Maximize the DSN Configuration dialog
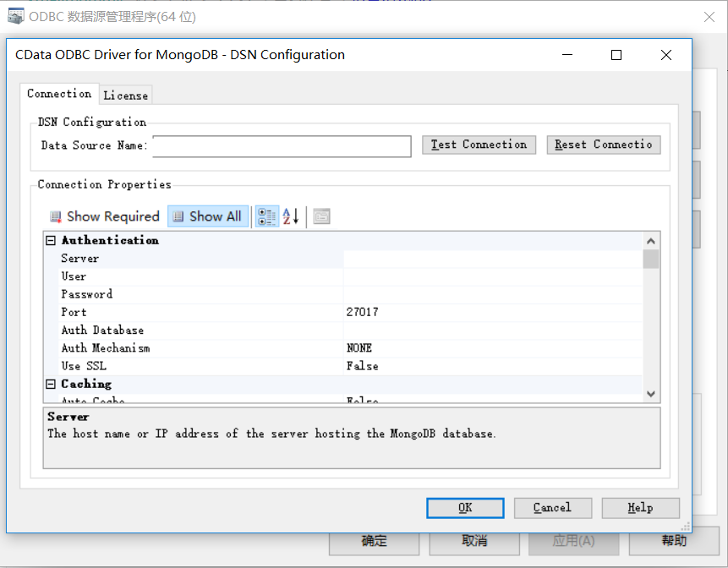 (x=616, y=55)
